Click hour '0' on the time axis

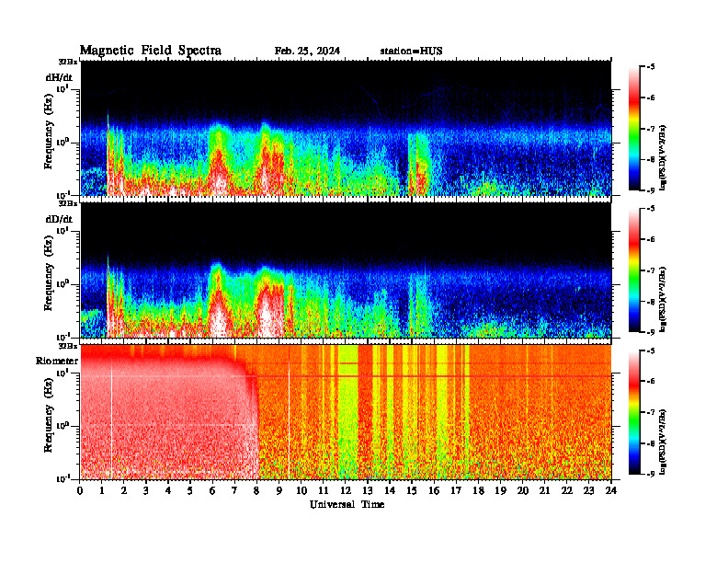point(80,490)
